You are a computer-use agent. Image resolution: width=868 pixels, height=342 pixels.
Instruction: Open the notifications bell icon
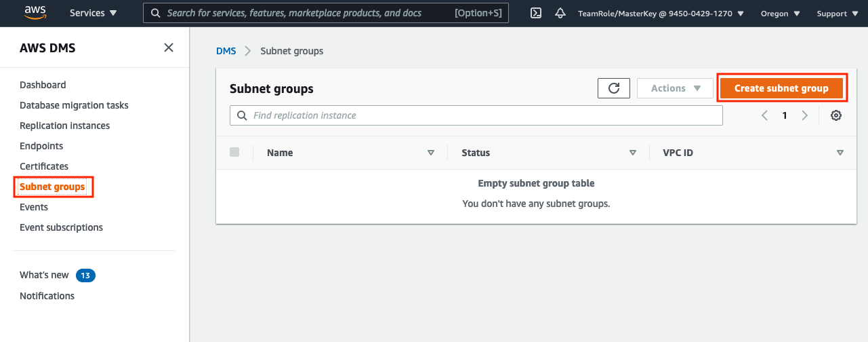click(560, 13)
